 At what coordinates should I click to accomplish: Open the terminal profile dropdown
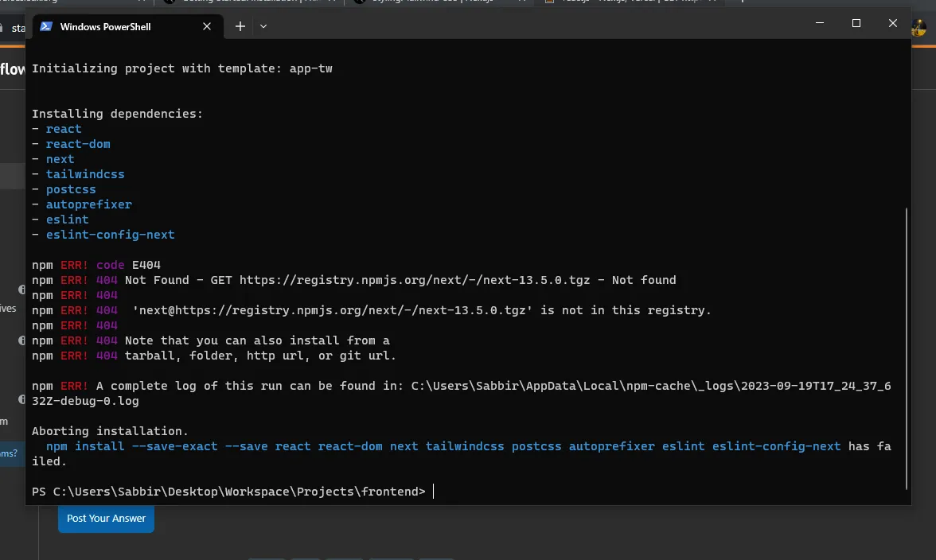coord(263,26)
